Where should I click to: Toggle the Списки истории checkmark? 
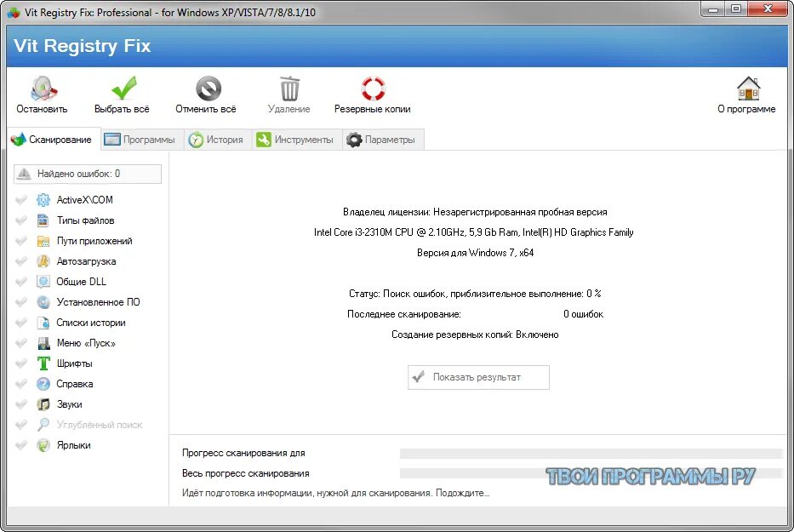pos(20,323)
